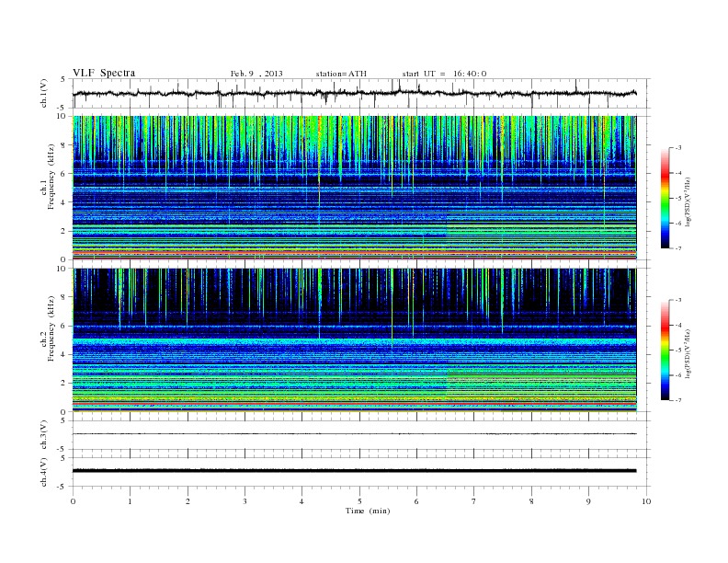Click the "2" tick on the time axis
Viewport: 728px width, 563px height.
188,501
